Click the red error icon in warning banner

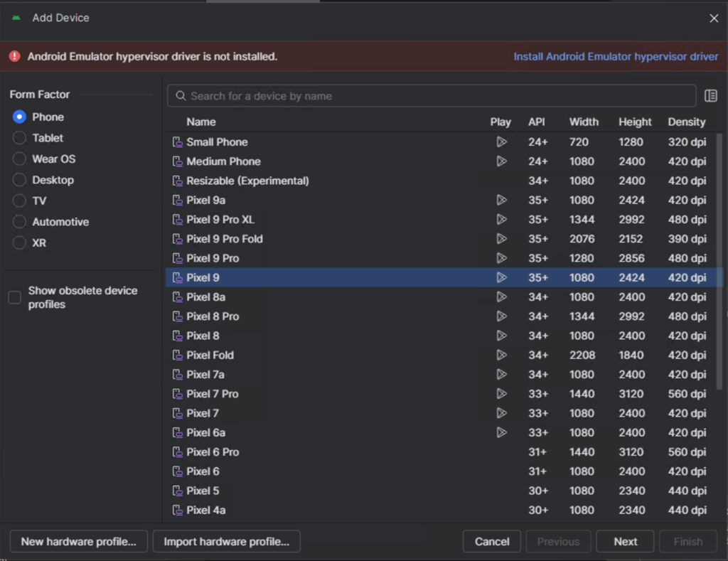coord(15,56)
